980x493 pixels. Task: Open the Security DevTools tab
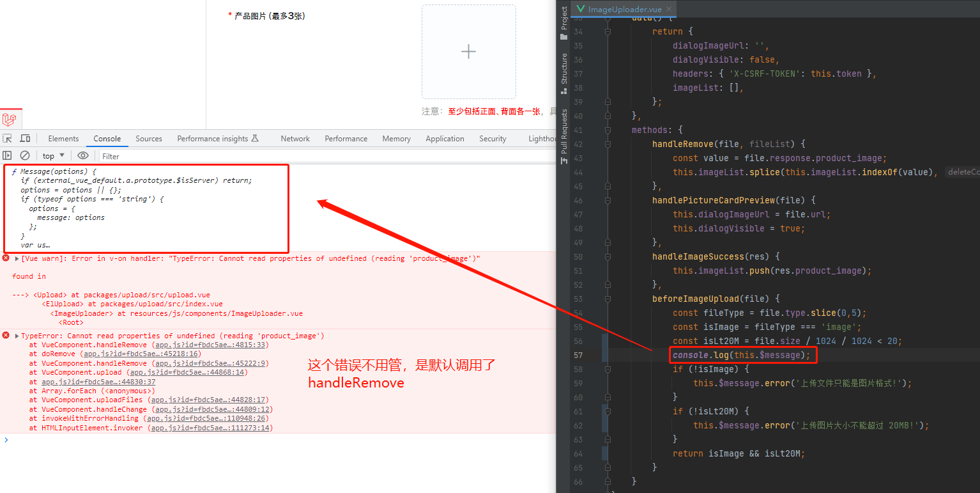[x=493, y=138]
